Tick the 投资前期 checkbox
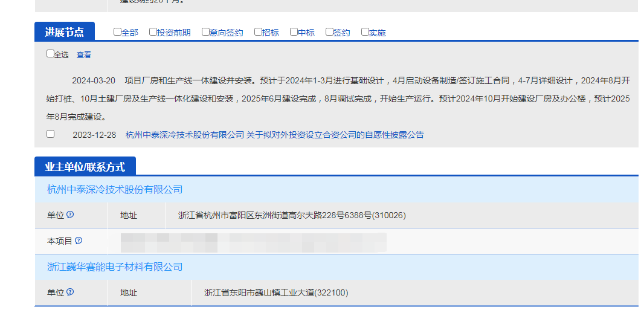 [x=153, y=32]
